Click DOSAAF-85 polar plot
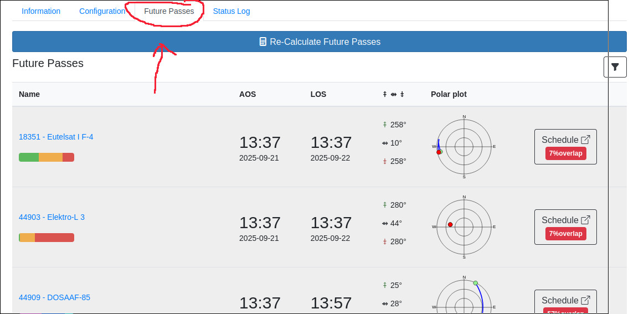The width and height of the screenshot is (644, 314). [x=464, y=294]
